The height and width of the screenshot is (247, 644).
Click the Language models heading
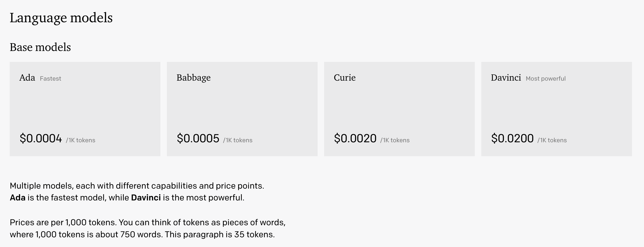point(61,18)
